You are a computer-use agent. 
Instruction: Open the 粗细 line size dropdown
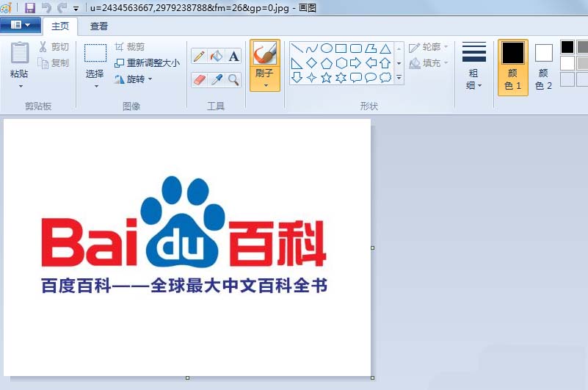[x=474, y=66]
